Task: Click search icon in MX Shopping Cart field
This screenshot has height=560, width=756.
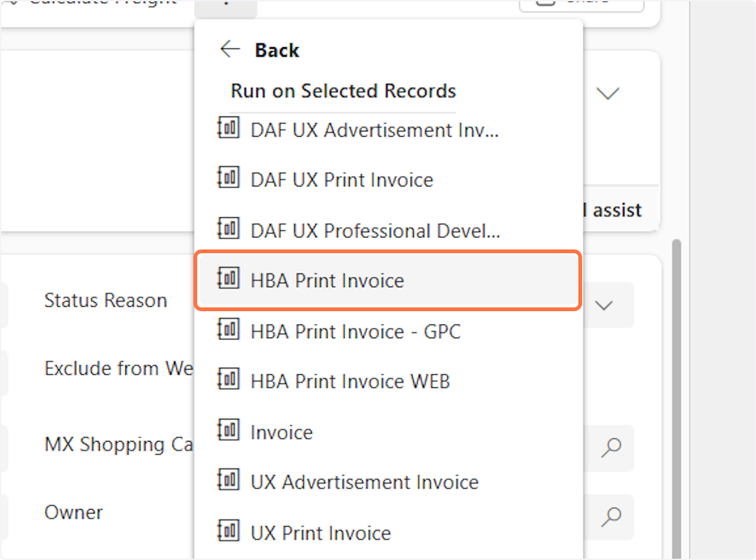Action: 610,448
